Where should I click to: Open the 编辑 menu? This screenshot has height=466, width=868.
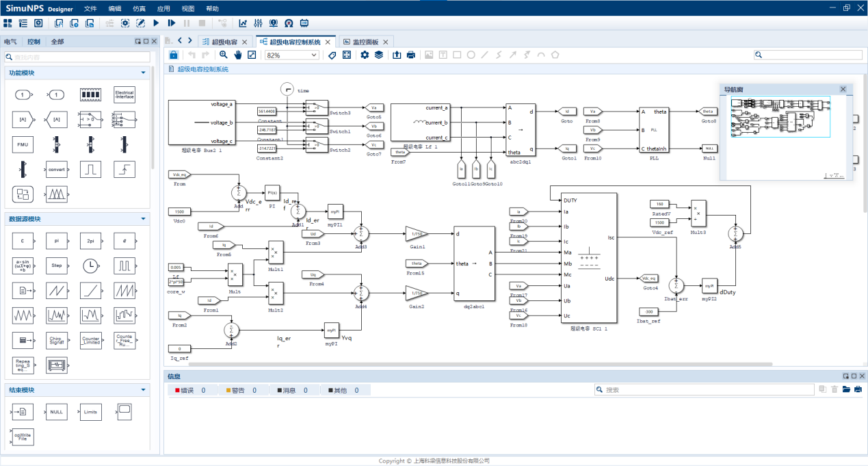(x=115, y=8)
